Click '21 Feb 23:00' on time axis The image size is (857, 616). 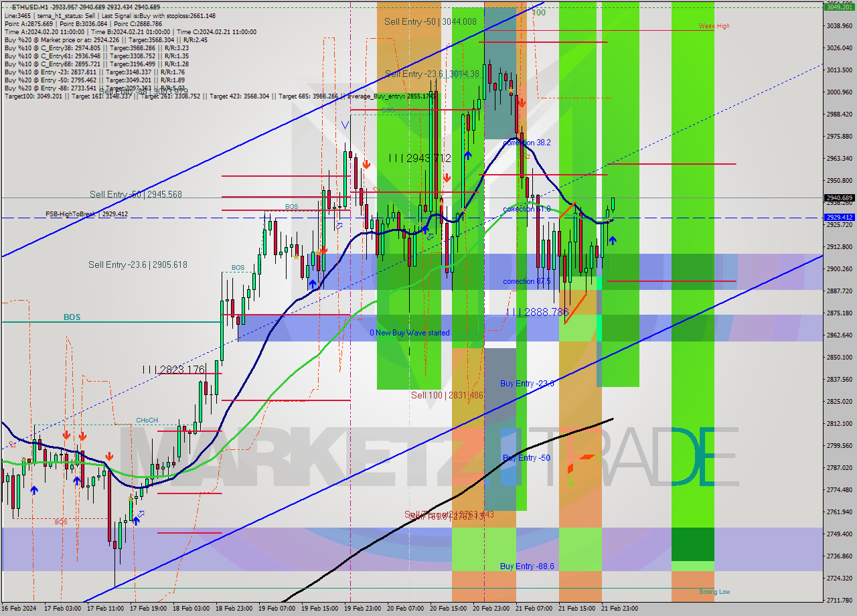(619, 609)
